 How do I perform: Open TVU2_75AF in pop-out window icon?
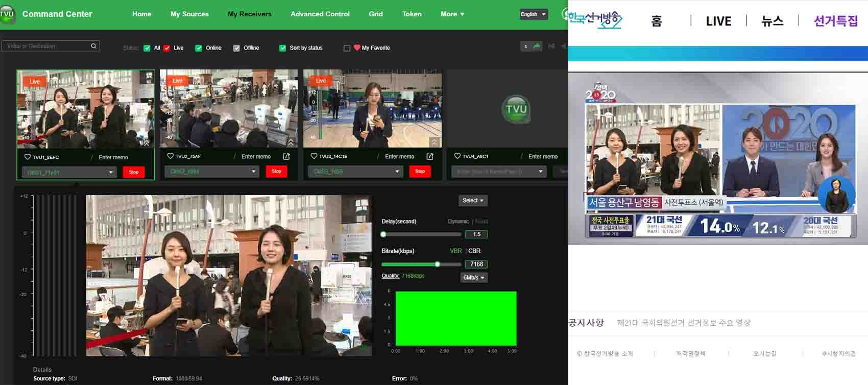(x=286, y=156)
